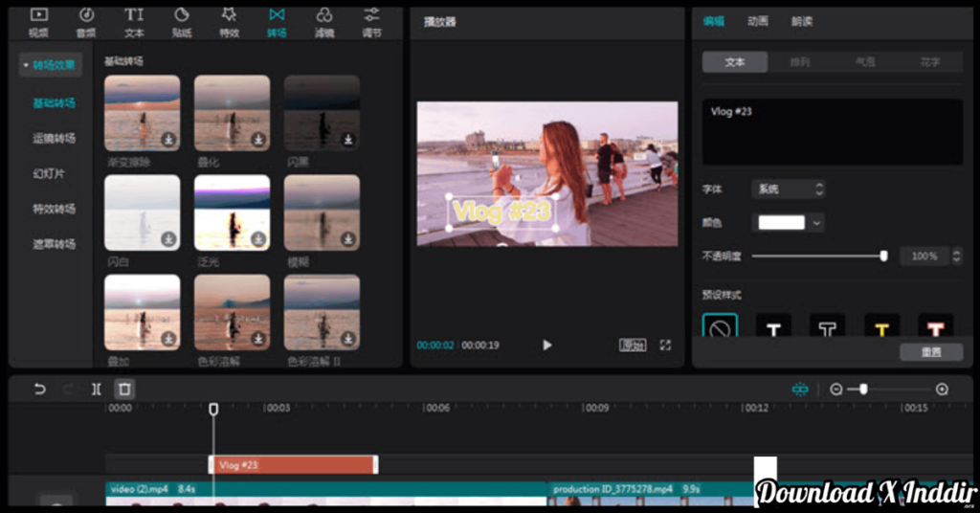Select the 文本 sub-tab
The image size is (980, 513).
click(x=735, y=62)
